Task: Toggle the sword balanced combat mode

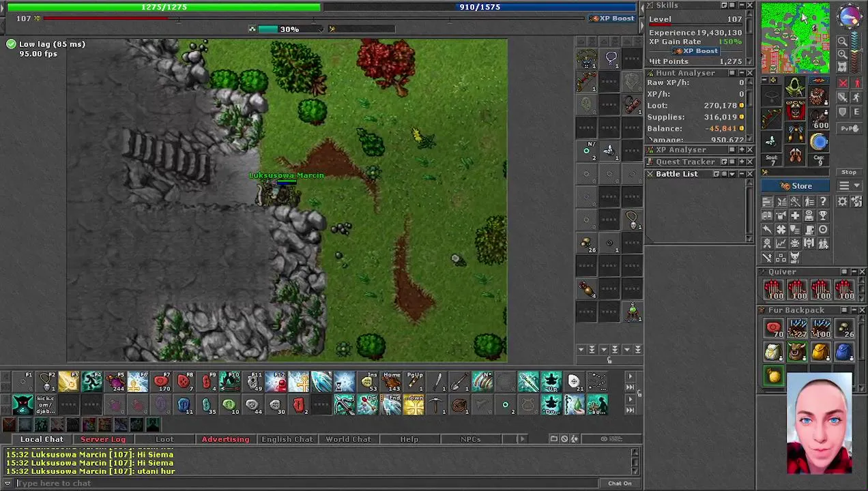Action: click(843, 97)
